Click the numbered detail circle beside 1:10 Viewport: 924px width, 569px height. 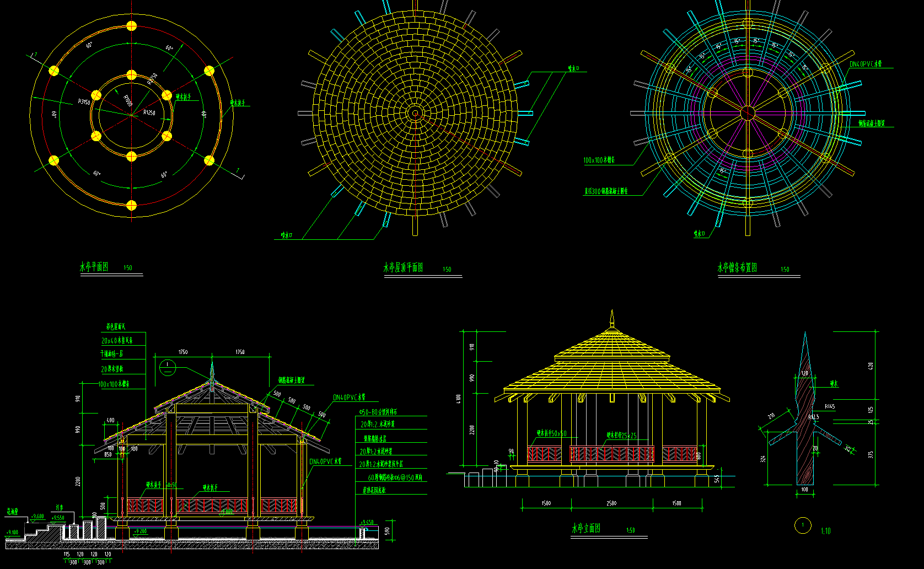pos(802,525)
